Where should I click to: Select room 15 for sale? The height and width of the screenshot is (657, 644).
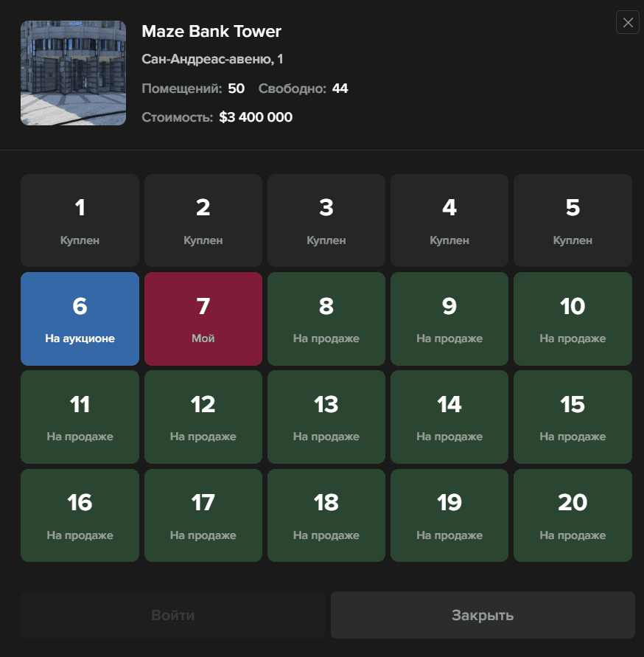[573, 417]
